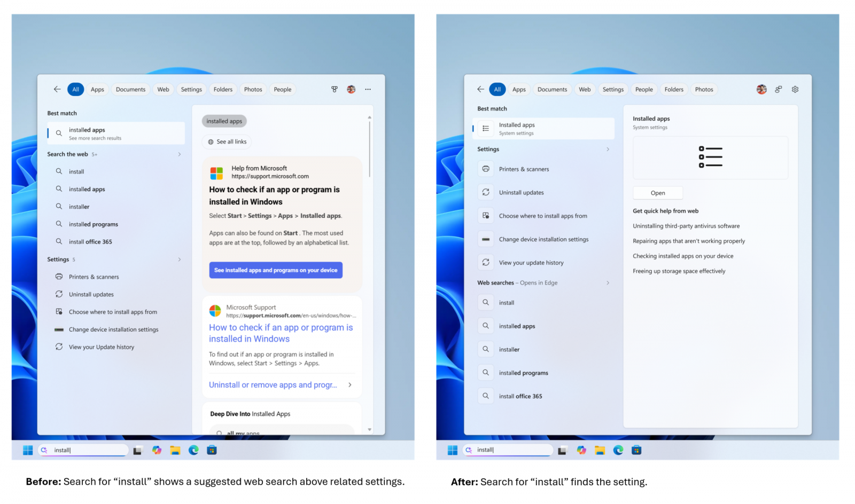
Task: Switch to the People tab in the After panel
Action: [644, 89]
